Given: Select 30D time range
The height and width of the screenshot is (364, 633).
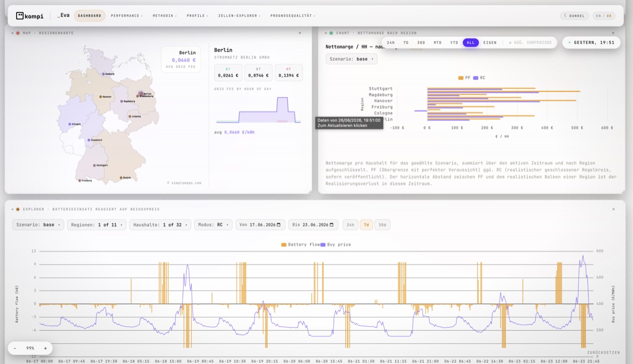Looking at the screenshot, I should point(421,43).
